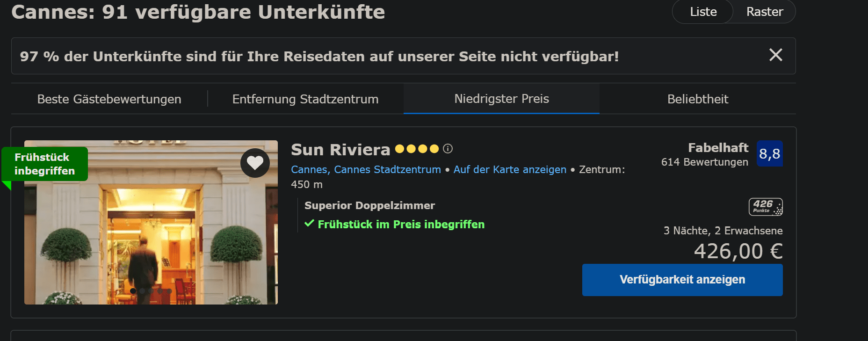This screenshot has height=341, width=868.
Task: Open the 614 Bewertungen reviews
Action: tap(704, 162)
